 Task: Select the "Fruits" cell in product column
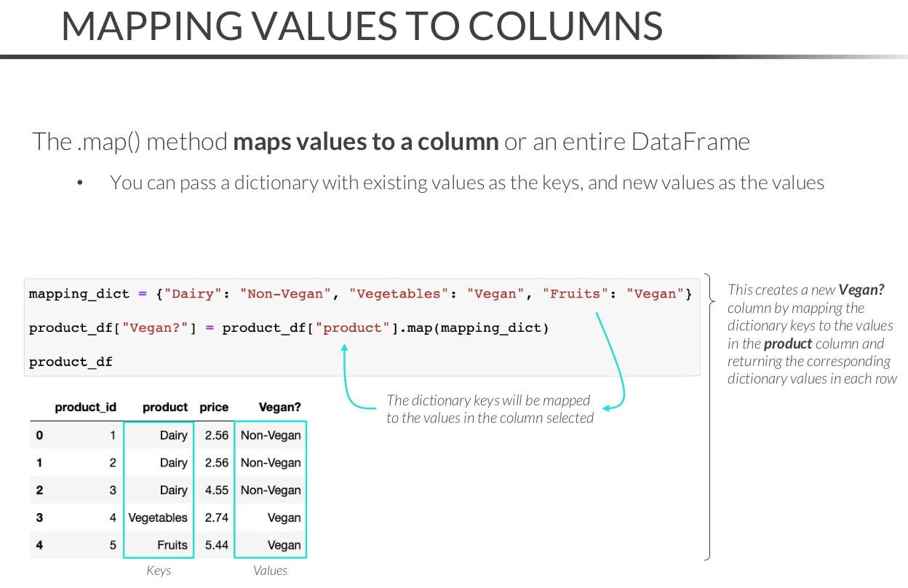pos(172,545)
